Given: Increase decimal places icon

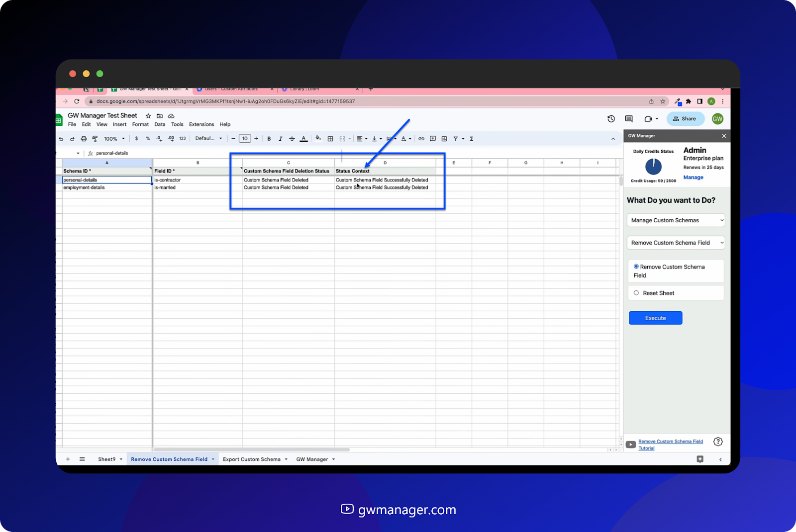Looking at the screenshot, I should point(171,139).
